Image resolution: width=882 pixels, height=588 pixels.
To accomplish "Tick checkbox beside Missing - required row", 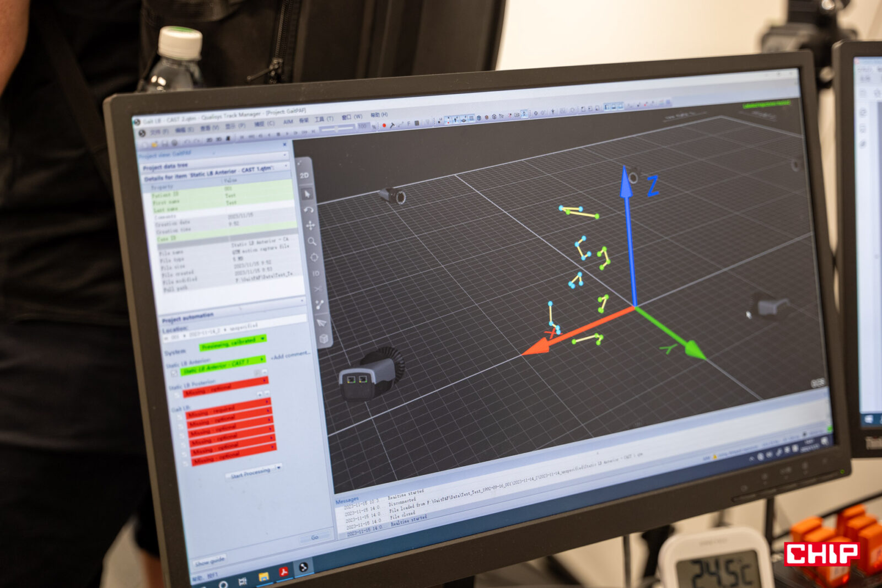I will point(180,417).
